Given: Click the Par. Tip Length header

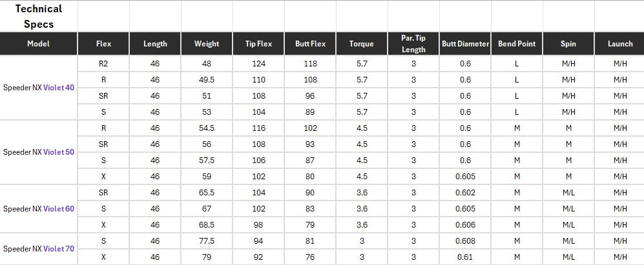Looking at the screenshot, I should 413,44.
